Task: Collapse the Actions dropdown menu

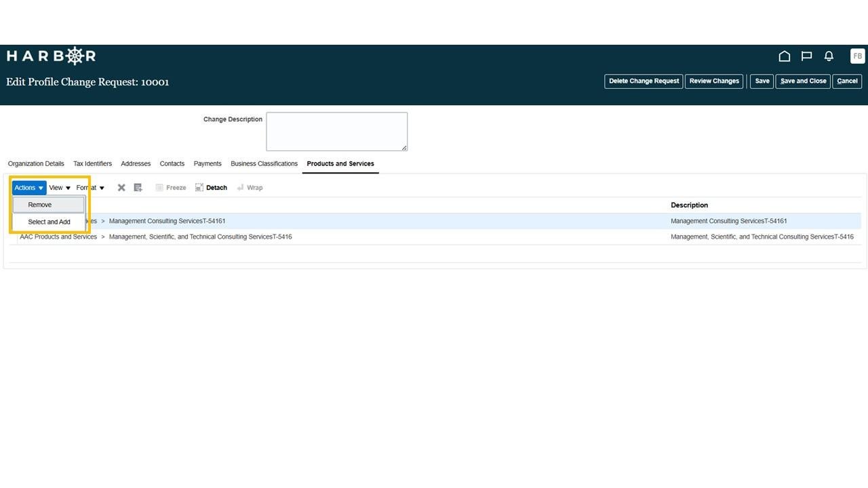Action: coord(29,188)
